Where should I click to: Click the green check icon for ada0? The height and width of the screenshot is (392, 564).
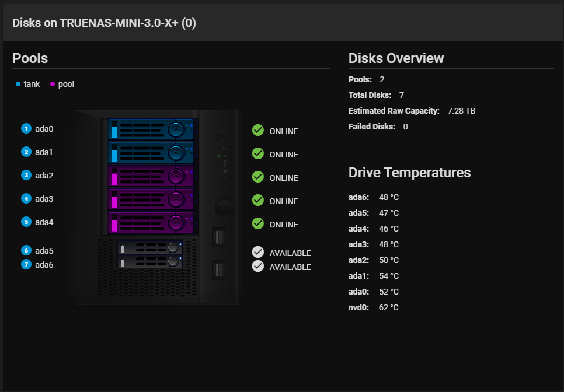click(258, 131)
